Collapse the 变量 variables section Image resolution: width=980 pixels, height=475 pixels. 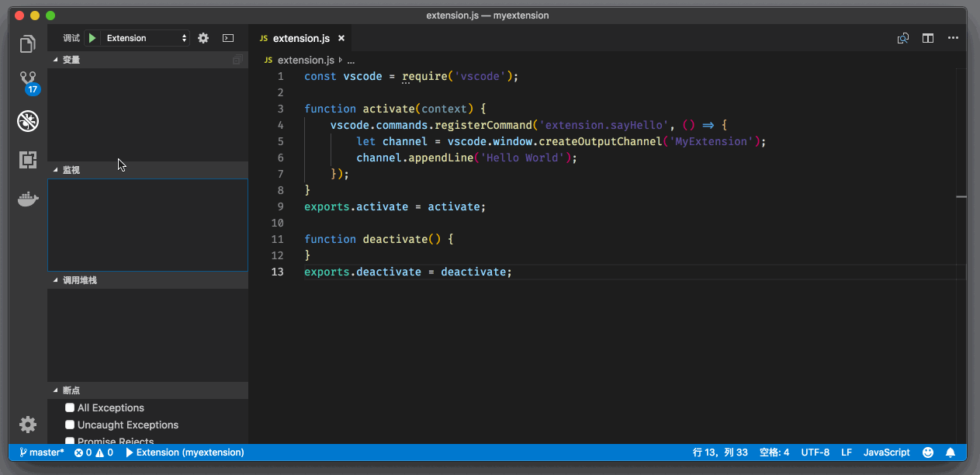tap(71, 60)
